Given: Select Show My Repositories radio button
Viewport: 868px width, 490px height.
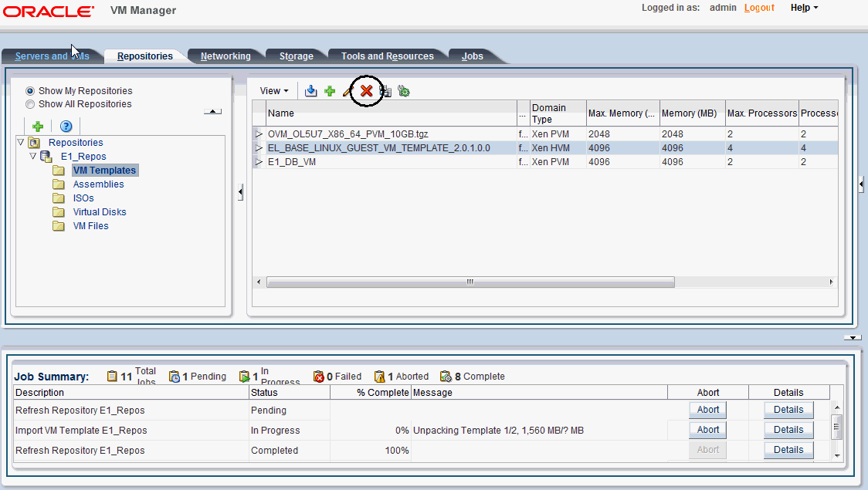Looking at the screenshot, I should [30, 91].
